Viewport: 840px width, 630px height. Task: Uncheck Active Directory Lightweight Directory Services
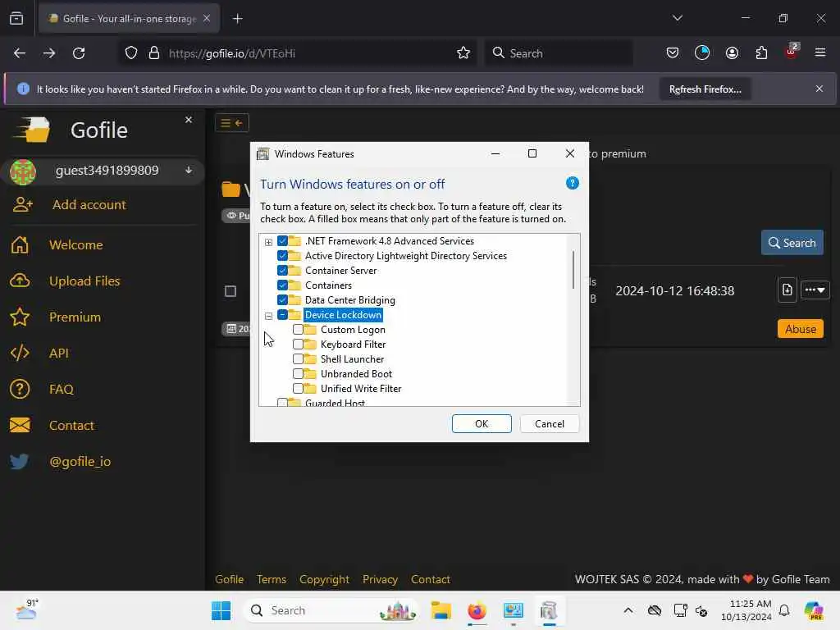pyautogui.click(x=282, y=256)
